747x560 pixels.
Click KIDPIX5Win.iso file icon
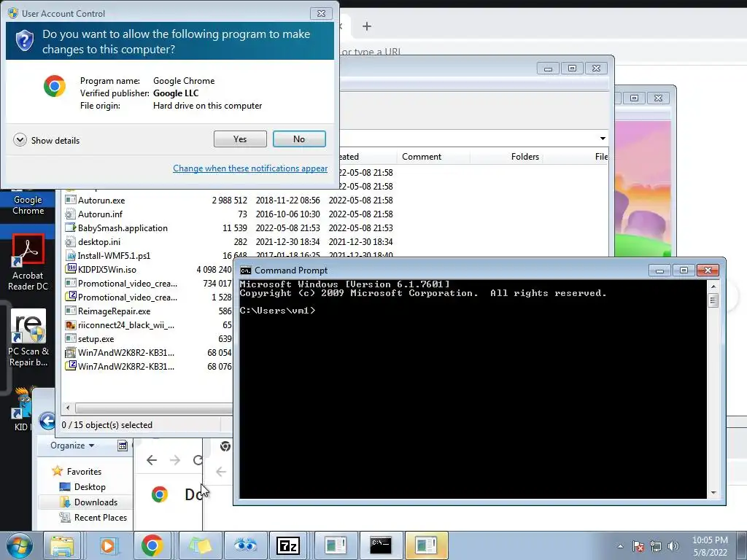pyautogui.click(x=71, y=268)
